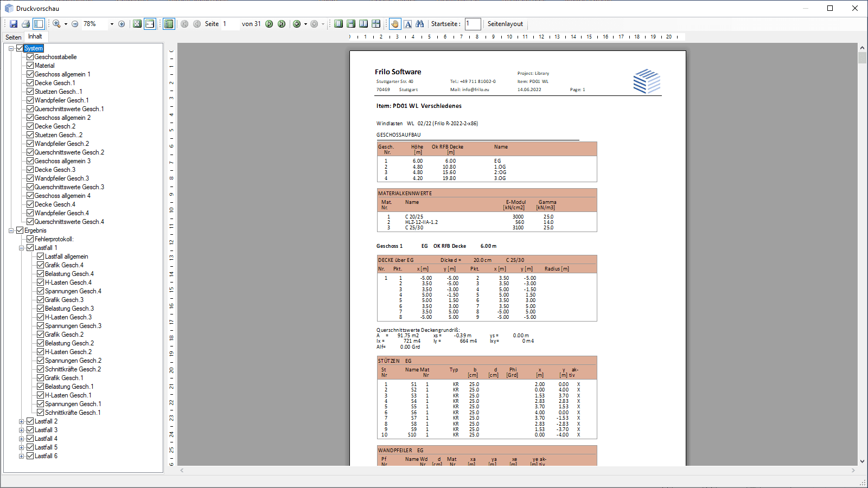
Task: Open the navigate back history dropdown
Action: pos(305,24)
